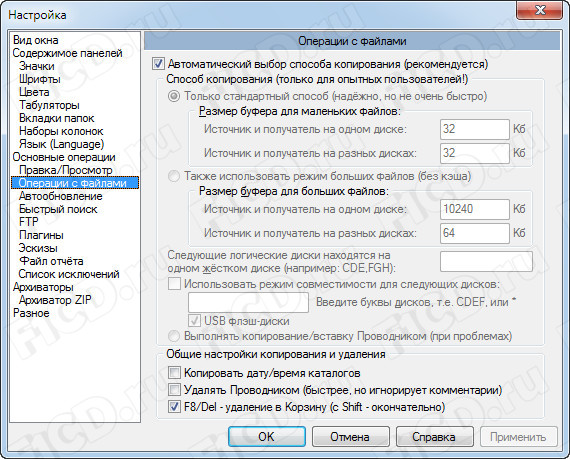This screenshot has height=459, width=570.
Task: Select Цвета in the settings list
Action: click(34, 92)
